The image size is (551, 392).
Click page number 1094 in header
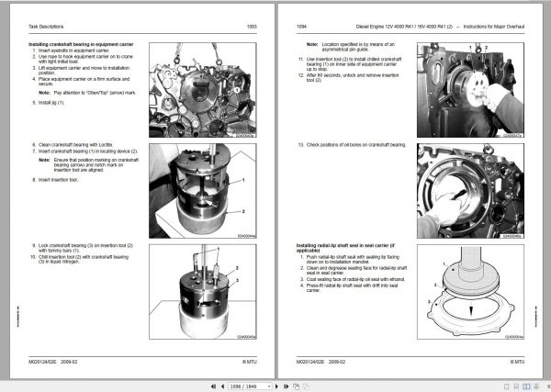(301, 27)
